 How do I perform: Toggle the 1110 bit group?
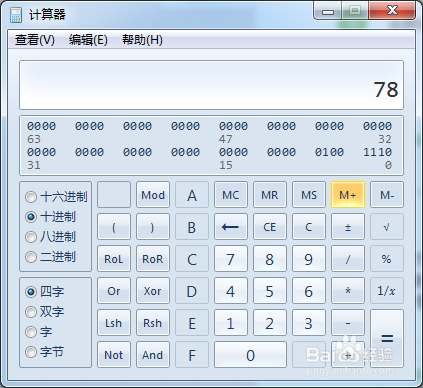377,152
